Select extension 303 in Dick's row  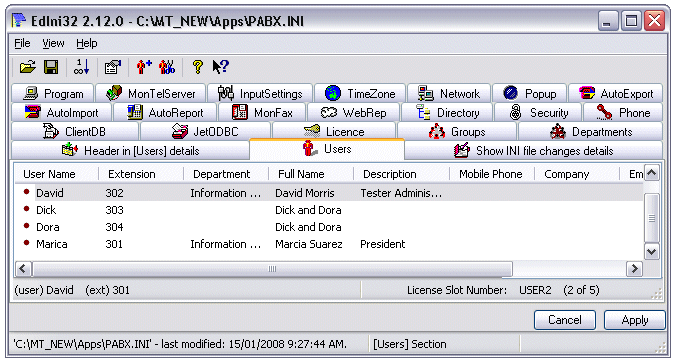pyautogui.click(x=114, y=210)
